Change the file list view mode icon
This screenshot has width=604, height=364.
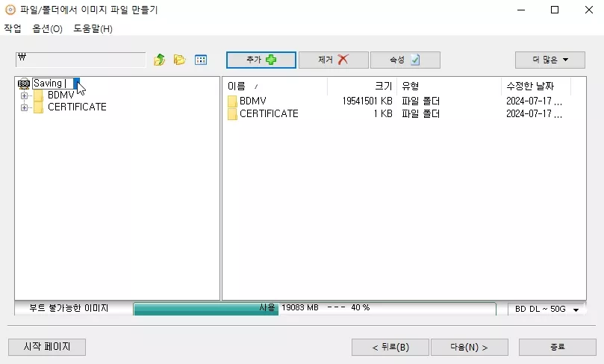201,60
